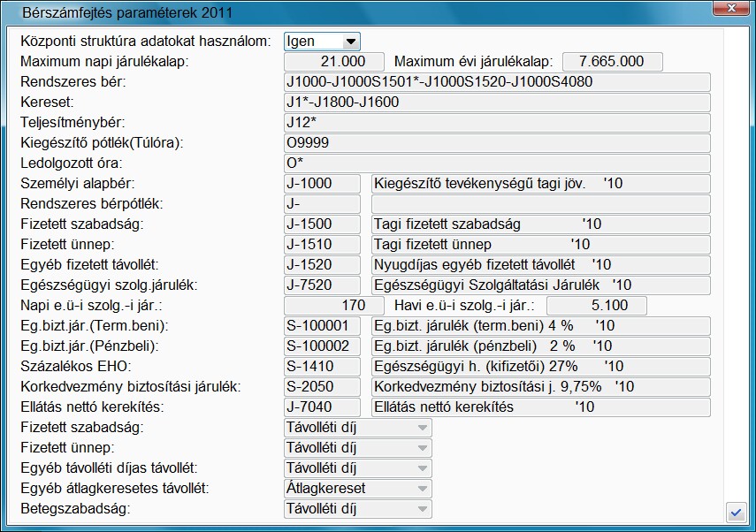756x532 pixels.
Task: Click the Betegszabadság: label
Action: click(x=75, y=508)
